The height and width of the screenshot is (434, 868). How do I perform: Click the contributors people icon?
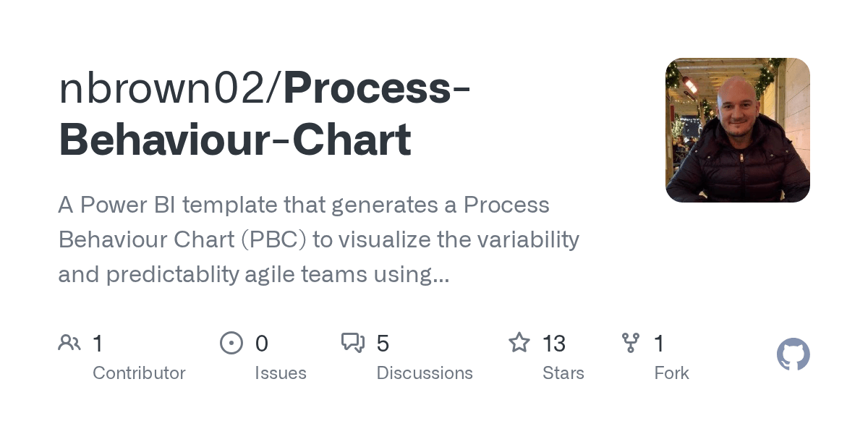coord(69,342)
